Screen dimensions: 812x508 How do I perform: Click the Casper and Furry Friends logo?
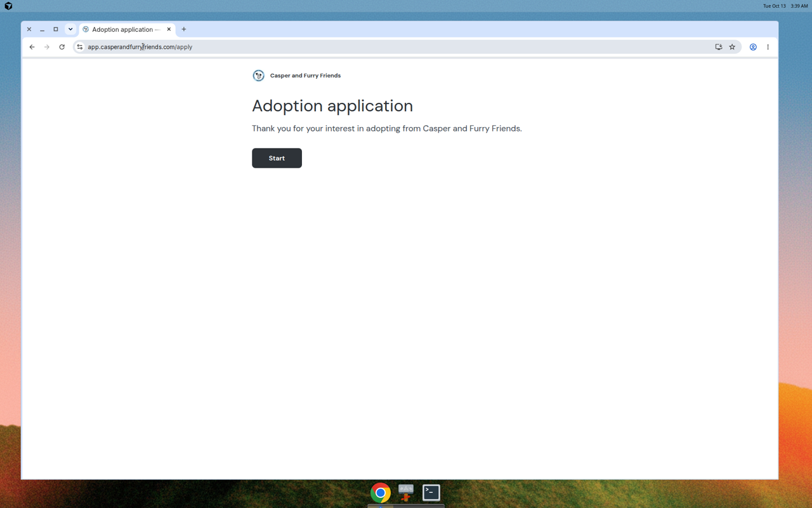point(258,76)
